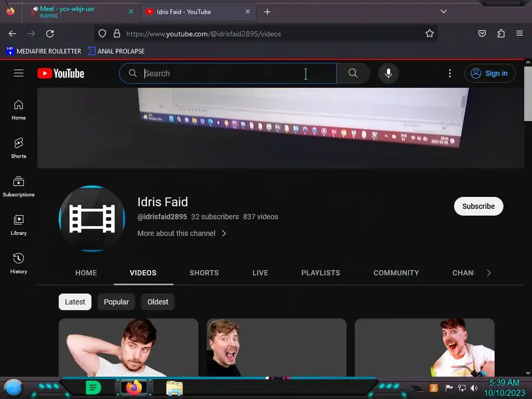The height and width of the screenshot is (399, 532).
Task: Click the Idris Faid channel avatar
Action: 92,219
